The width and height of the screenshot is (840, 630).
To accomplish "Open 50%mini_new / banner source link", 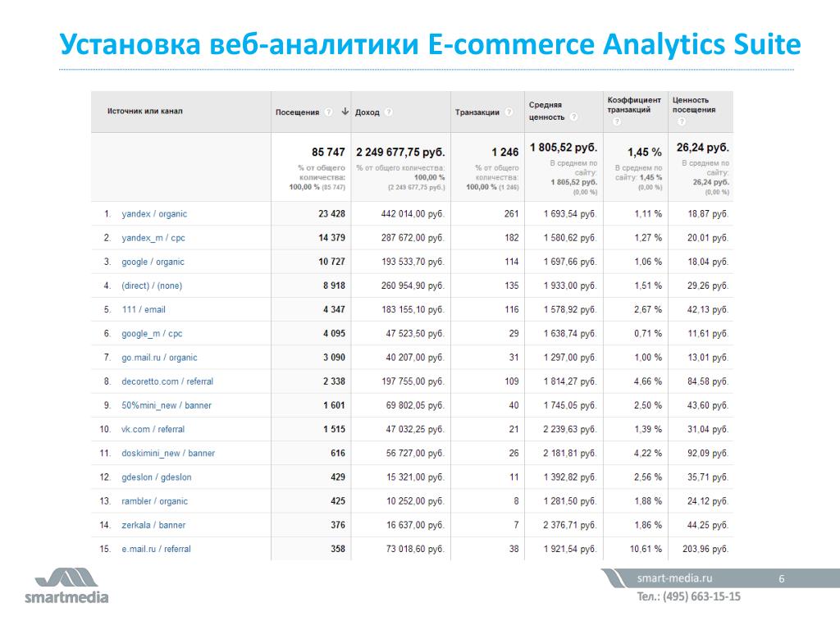I will [166, 405].
